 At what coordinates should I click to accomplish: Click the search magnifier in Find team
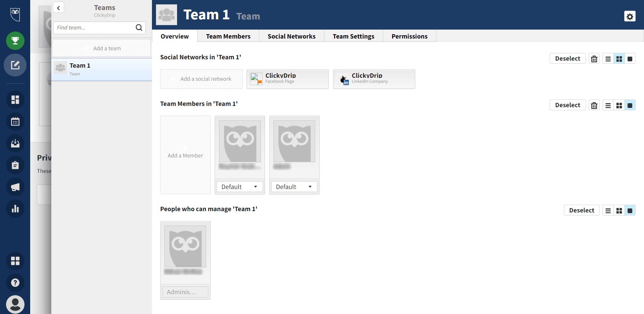[x=139, y=27]
